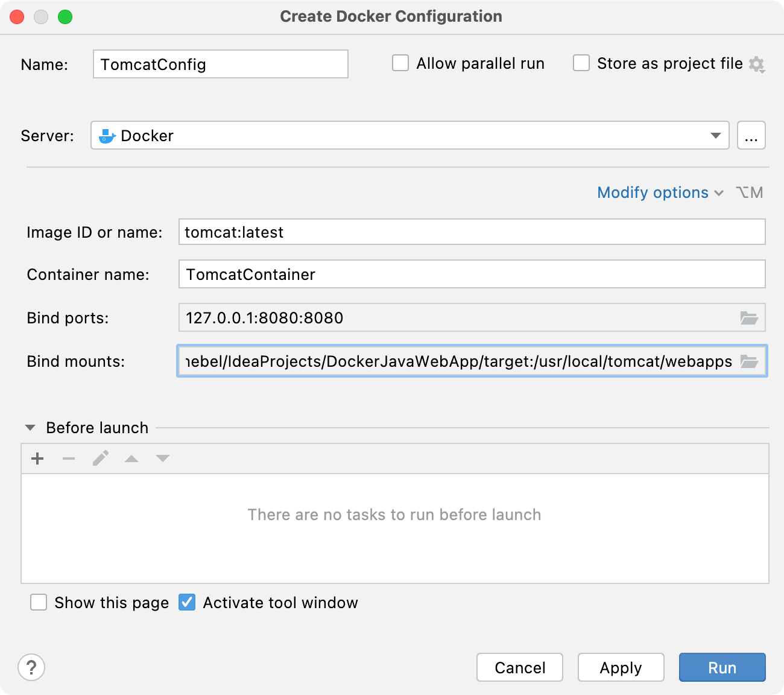
Task: Enable the Allow parallel run checkbox
Action: pos(400,63)
